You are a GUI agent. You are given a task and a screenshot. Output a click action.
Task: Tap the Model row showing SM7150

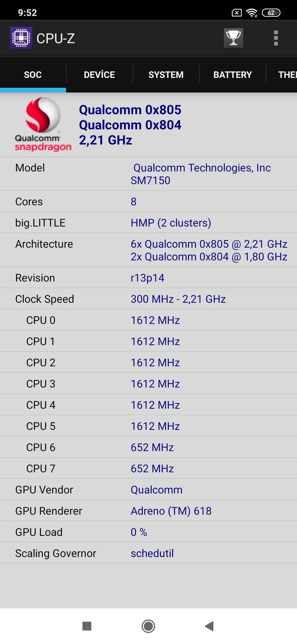pos(148,174)
